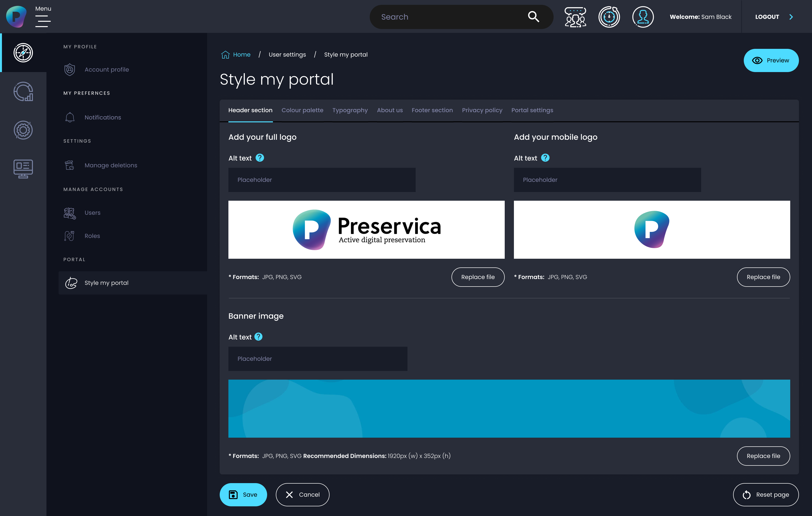Open full logo alt text help tooltip

(x=260, y=158)
